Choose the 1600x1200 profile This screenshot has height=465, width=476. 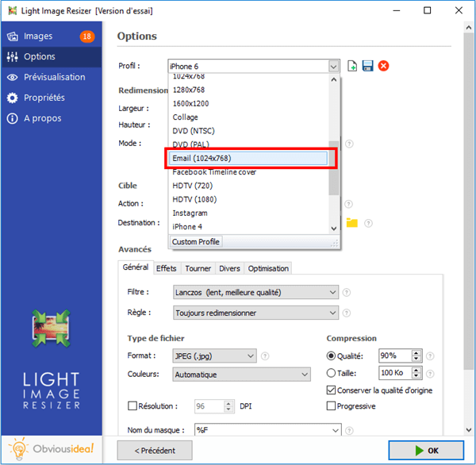point(248,104)
